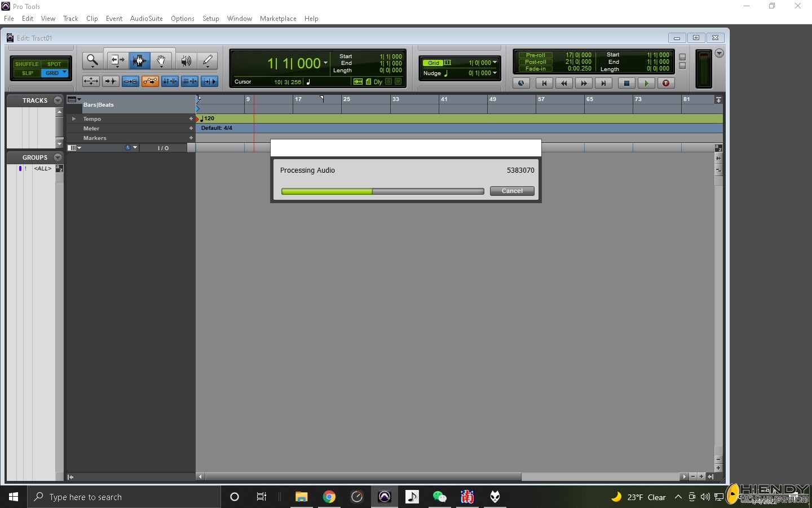The image size is (812, 508).
Task: Select the Pencil tool
Action: point(208,60)
